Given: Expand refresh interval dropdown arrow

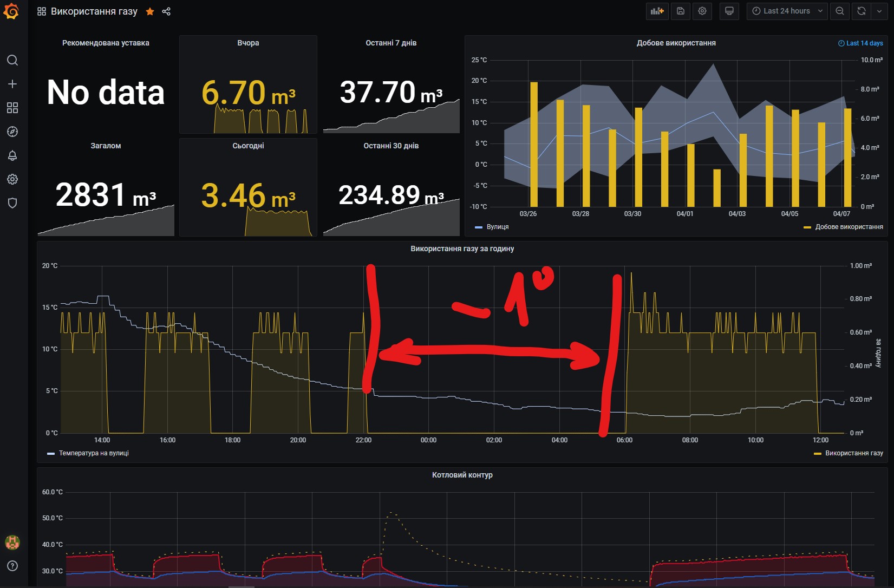Looking at the screenshot, I should (x=879, y=11).
